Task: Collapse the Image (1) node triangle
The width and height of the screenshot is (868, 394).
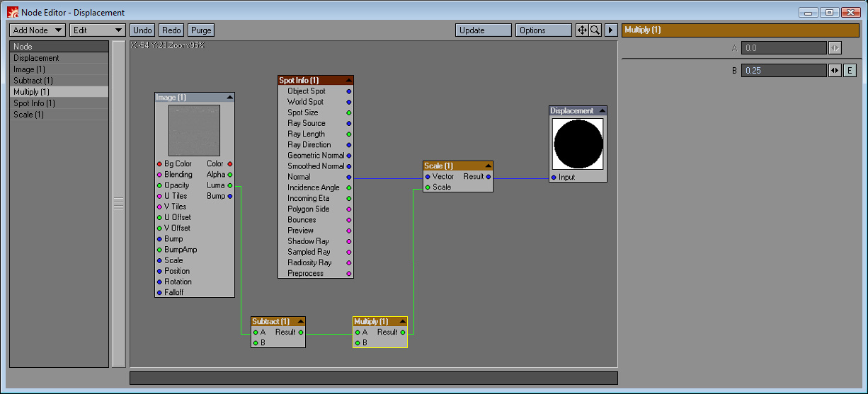Action: pos(229,98)
